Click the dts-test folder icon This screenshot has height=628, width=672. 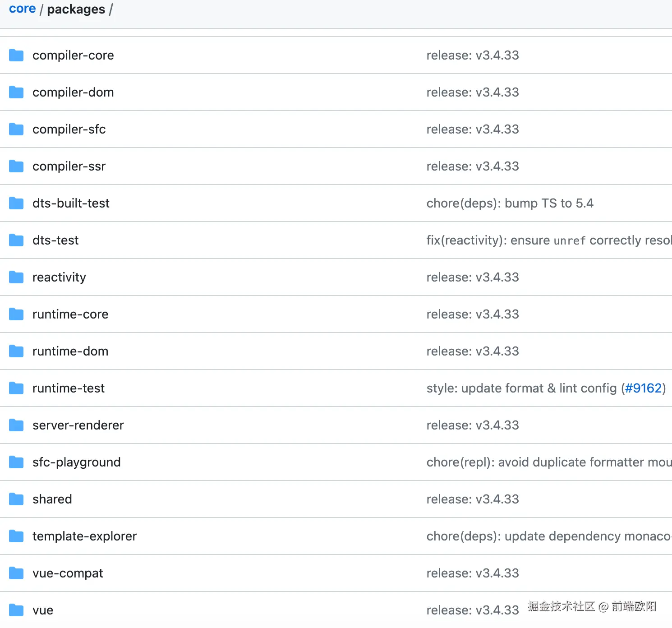coord(16,240)
